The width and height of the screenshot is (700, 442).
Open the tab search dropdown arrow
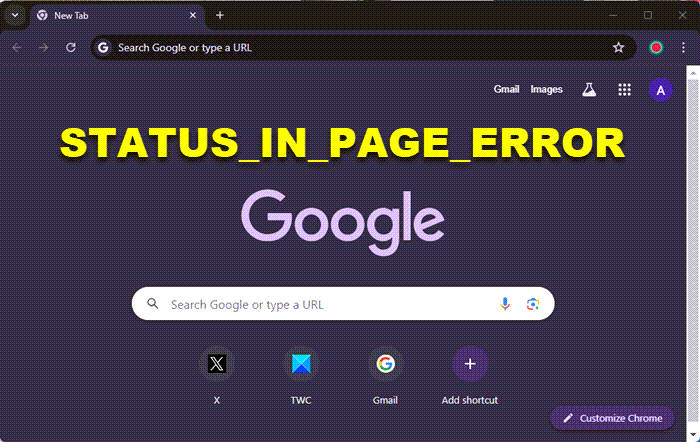click(x=15, y=15)
